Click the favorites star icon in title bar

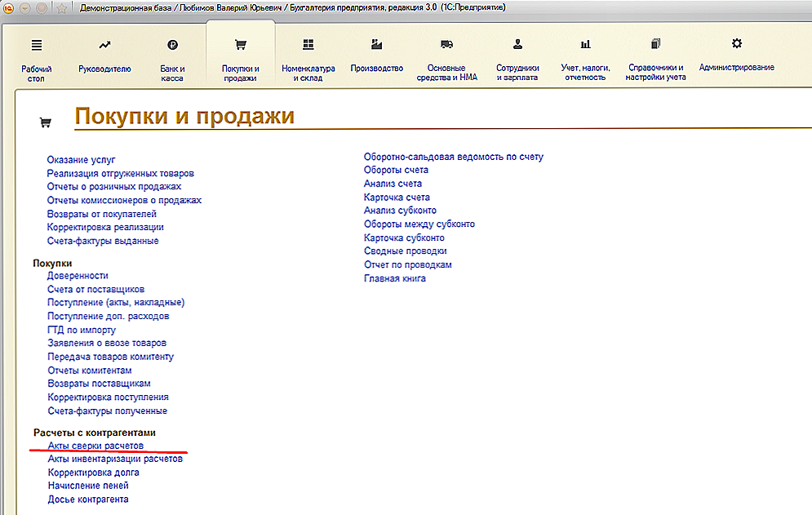click(x=62, y=8)
